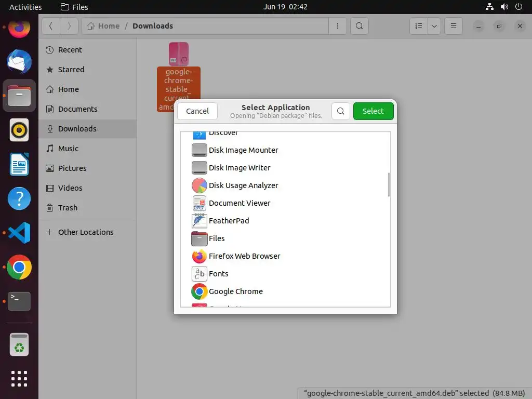Screen dimensions: 532x399
Task: Open search in Select Application dialog
Action: 341,111
